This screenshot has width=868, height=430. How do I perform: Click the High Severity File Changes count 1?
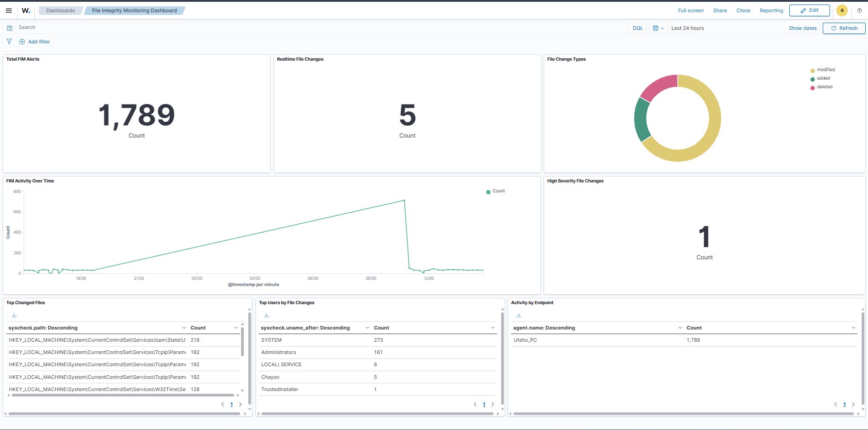click(704, 237)
